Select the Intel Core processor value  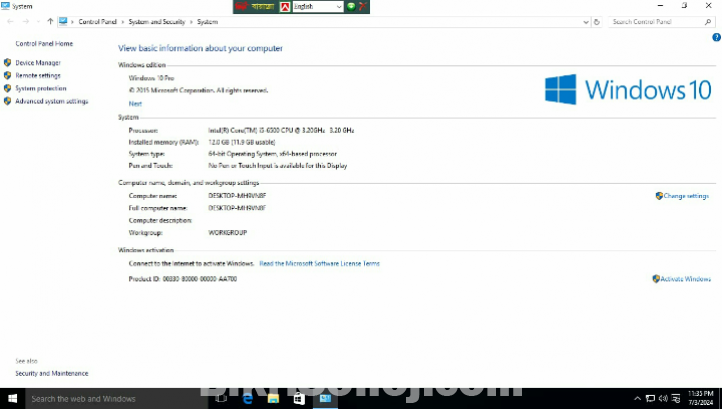coord(281,130)
